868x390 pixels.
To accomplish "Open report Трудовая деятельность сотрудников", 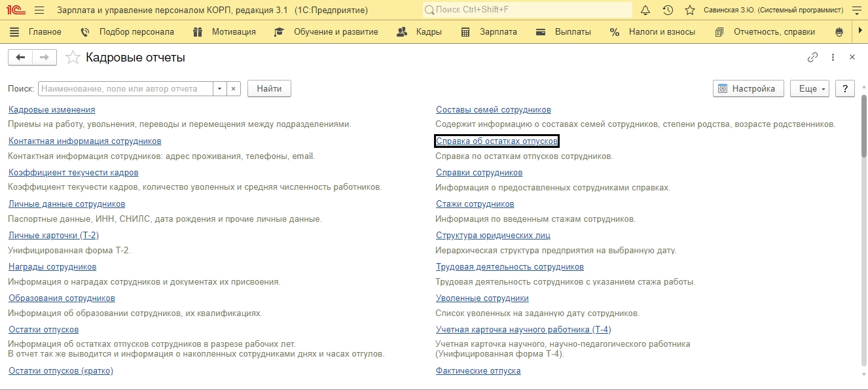I will 510,267.
